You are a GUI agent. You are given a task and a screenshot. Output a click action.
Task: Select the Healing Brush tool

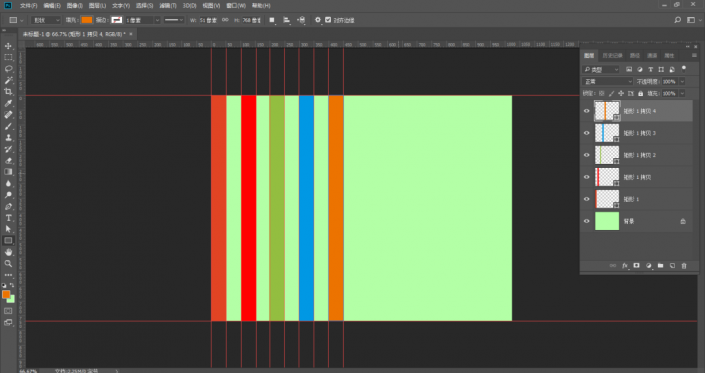(x=8, y=115)
